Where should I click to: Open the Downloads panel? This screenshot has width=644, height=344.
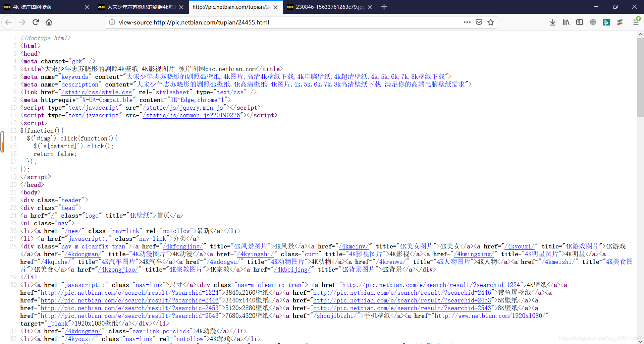pos(553,22)
